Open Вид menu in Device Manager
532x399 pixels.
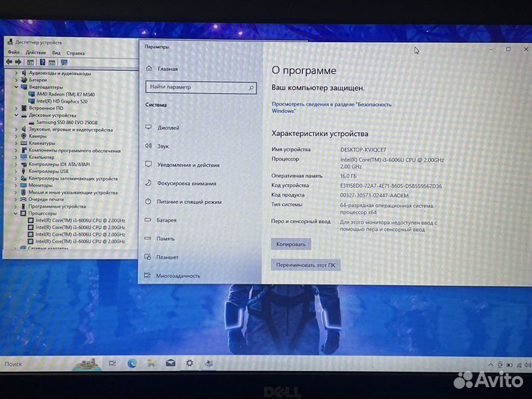click(56, 53)
